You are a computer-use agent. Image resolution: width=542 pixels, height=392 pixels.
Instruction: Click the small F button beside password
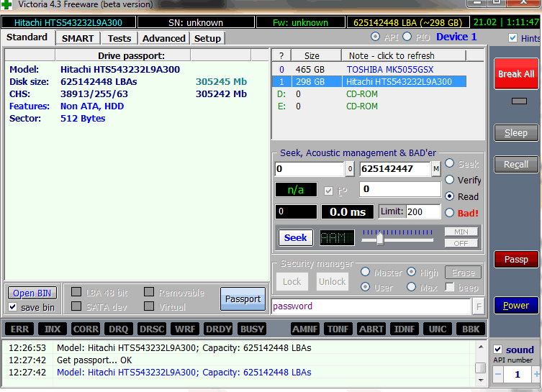[x=479, y=306]
